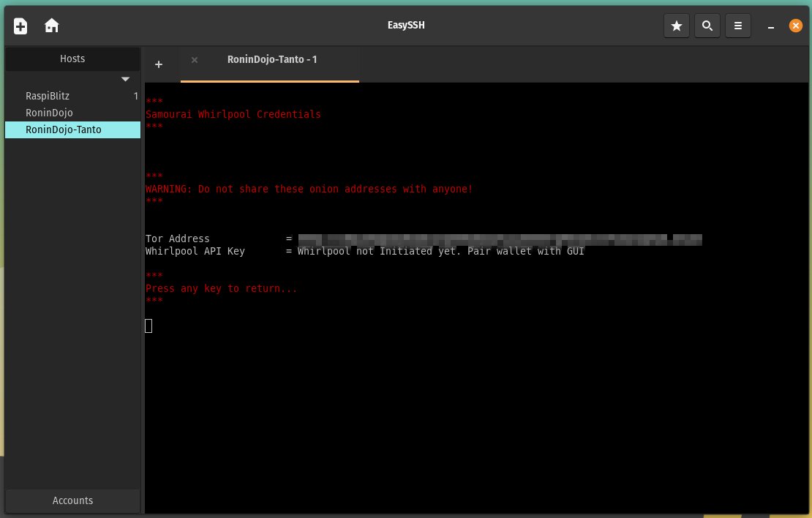Viewport: 812px width, 518px height.
Task: Go to the home view
Action: [x=52, y=26]
